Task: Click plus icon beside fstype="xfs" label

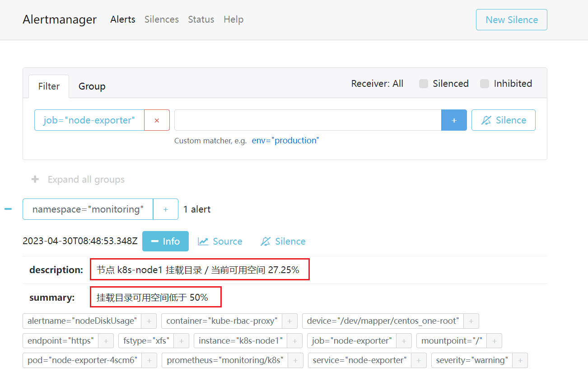Action: [181, 341]
